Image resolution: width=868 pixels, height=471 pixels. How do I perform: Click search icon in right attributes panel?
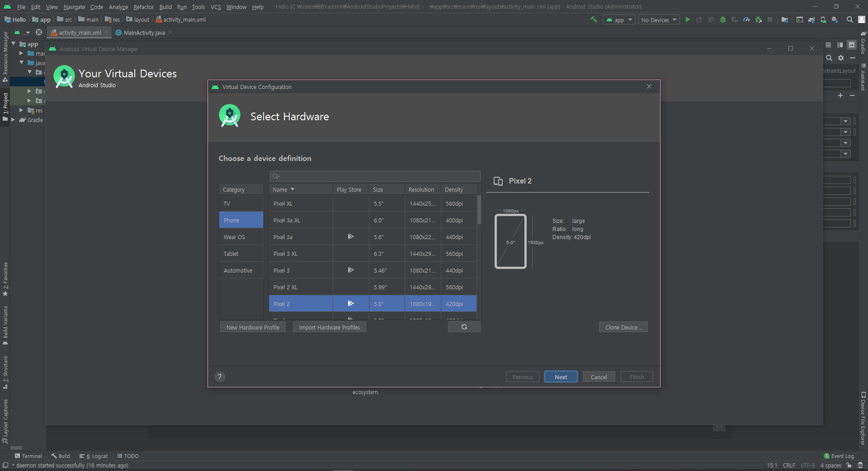coord(829,58)
